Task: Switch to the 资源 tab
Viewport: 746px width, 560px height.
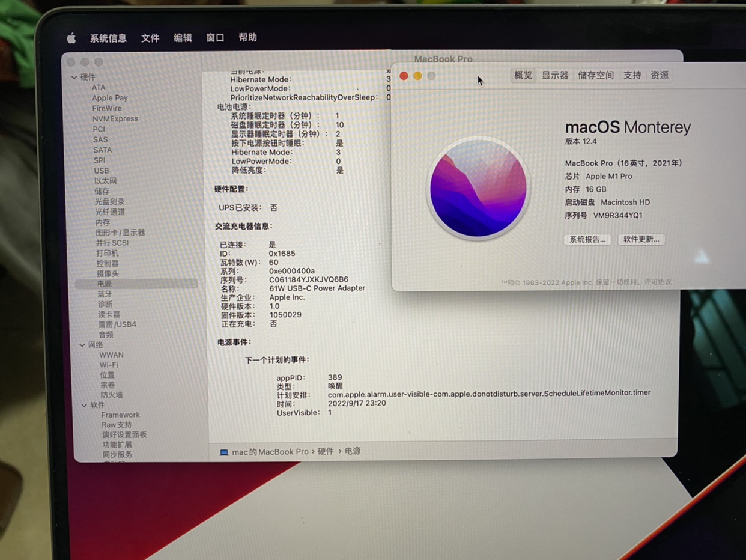Action: pos(660,75)
